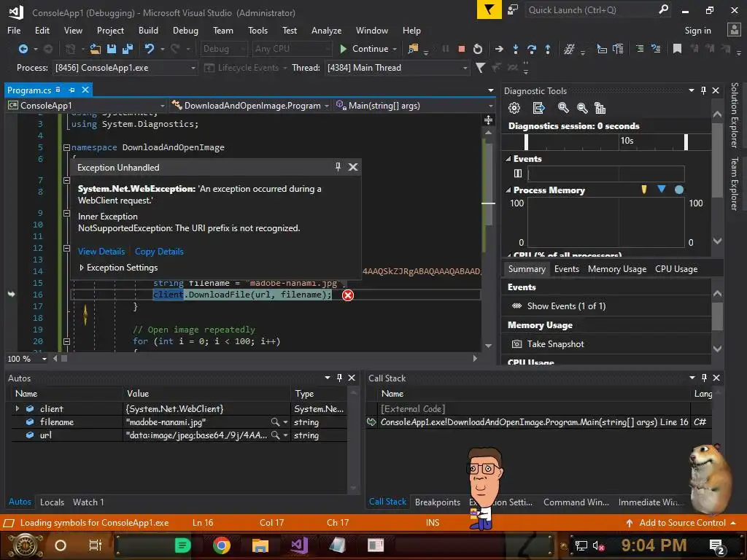Collapse the namespace code block
747x560 pixels.
(x=66, y=147)
